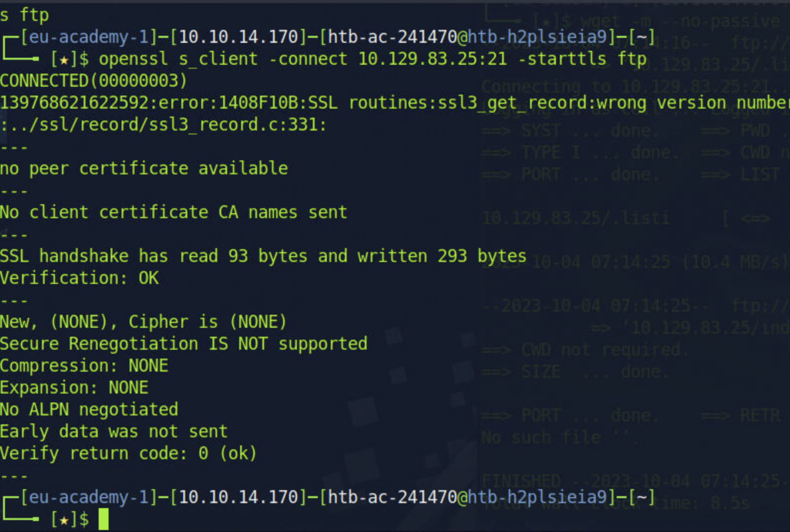Click the Verification: OK line
This screenshot has height=532, width=790.
pos(79,278)
